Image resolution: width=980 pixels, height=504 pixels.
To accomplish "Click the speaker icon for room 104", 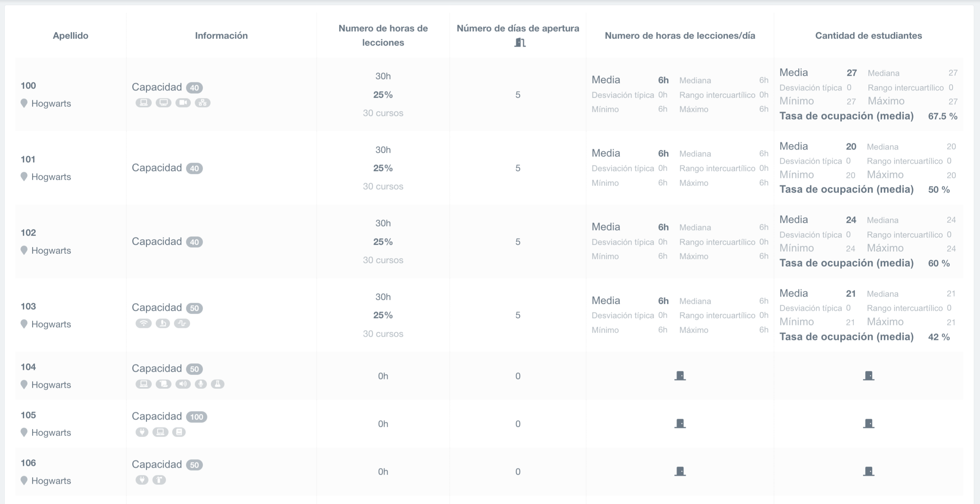I will 183,384.
